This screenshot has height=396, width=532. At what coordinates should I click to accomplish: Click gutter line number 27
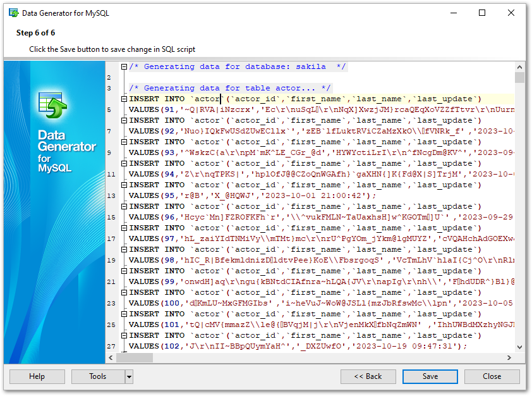click(111, 347)
